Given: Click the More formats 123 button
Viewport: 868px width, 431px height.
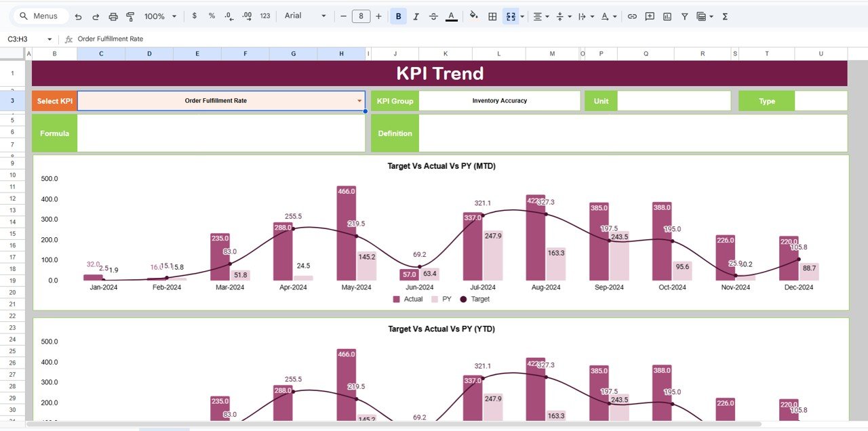Looking at the screenshot, I should (264, 16).
